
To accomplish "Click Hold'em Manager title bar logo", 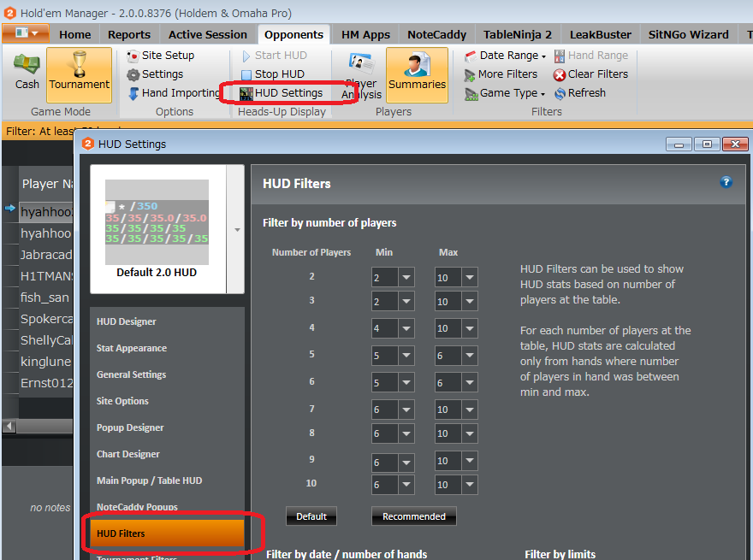I will (x=9, y=13).
